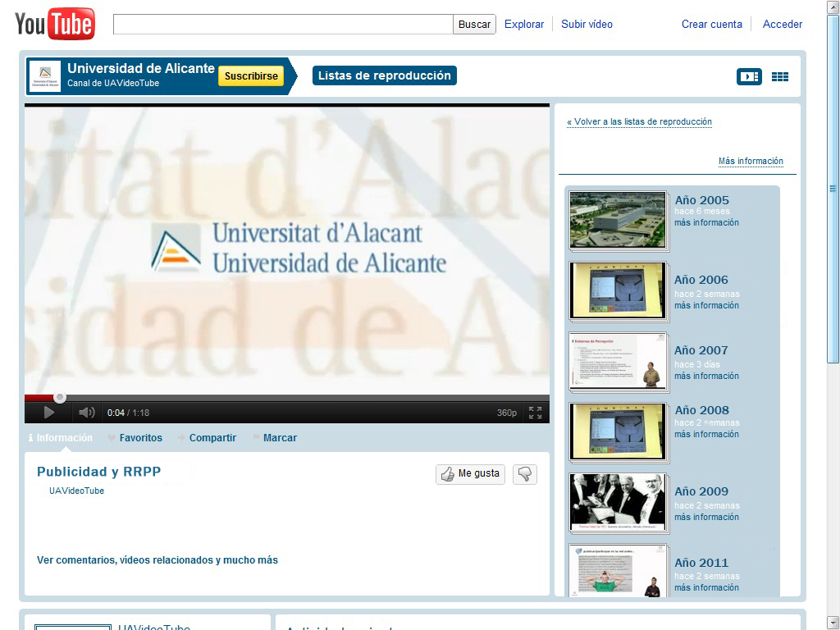Mute the video volume
The image size is (840, 630).
86,413
